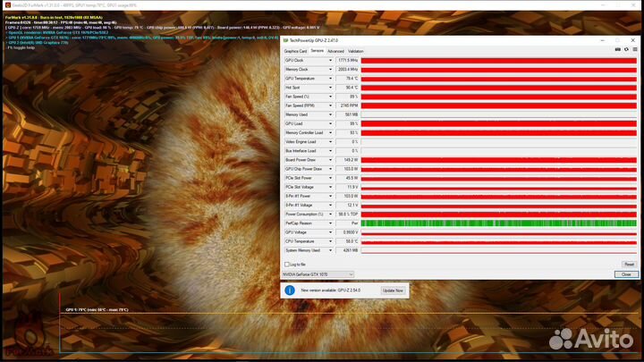Minimize the GPU-Z window
The height and width of the screenshot is (362, 644).
pyautogui.click(x=603, y=40)
